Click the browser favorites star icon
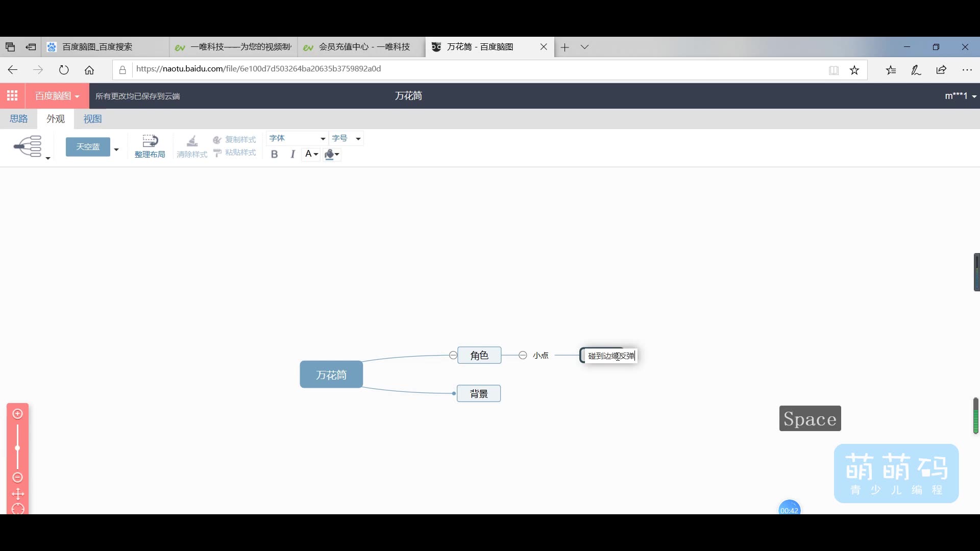Image resolution: width=980 pixels, height=551 pixels. 854,70
